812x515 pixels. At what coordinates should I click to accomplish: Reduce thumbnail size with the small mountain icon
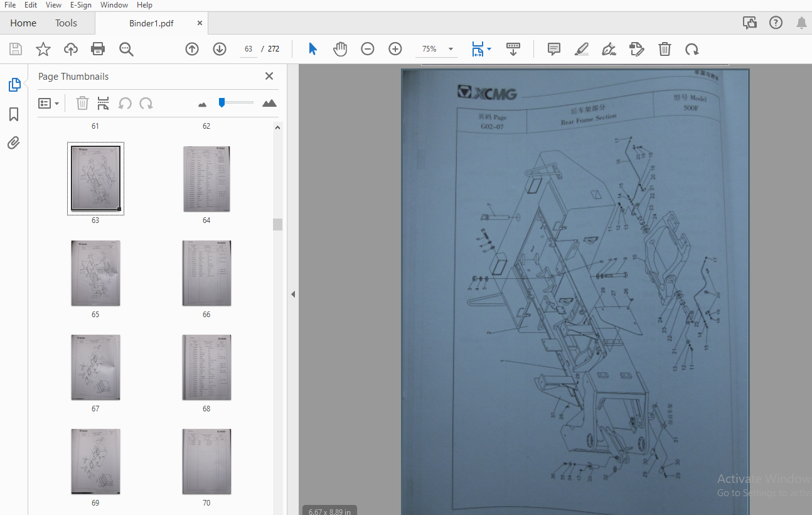click(x=202, y=104)
